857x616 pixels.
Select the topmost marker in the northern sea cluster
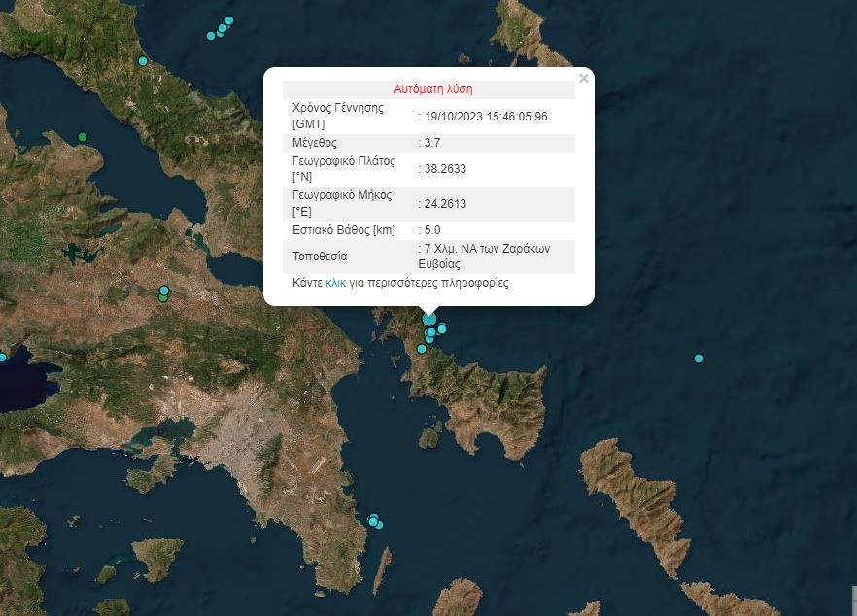(x=229, y=20)
